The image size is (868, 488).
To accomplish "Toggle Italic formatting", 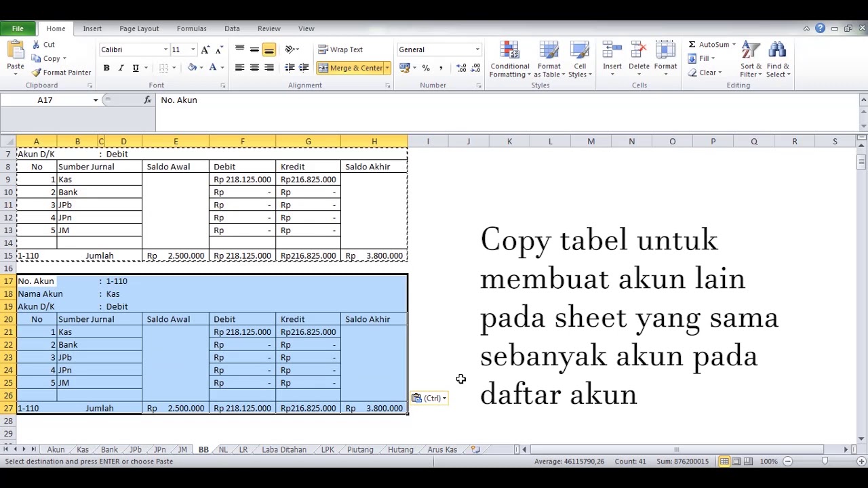I will (121, 68).
